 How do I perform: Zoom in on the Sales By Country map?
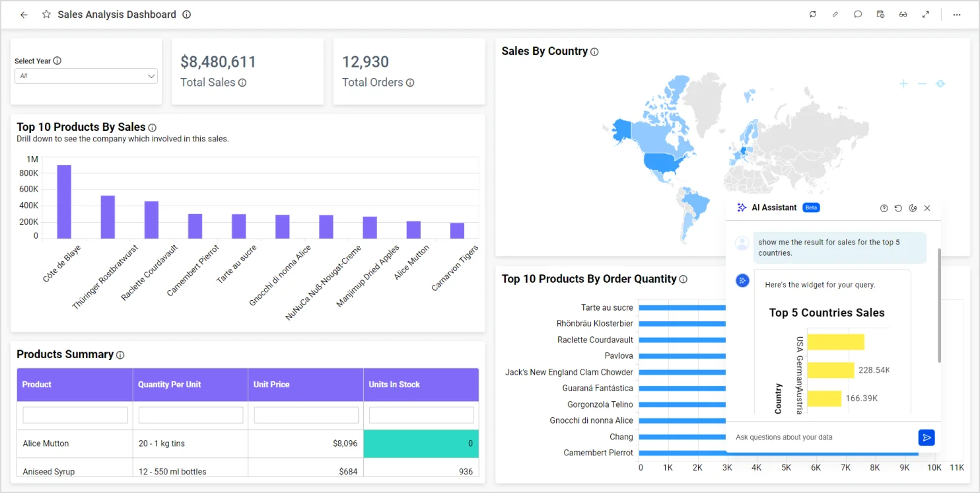click(903, 84)
